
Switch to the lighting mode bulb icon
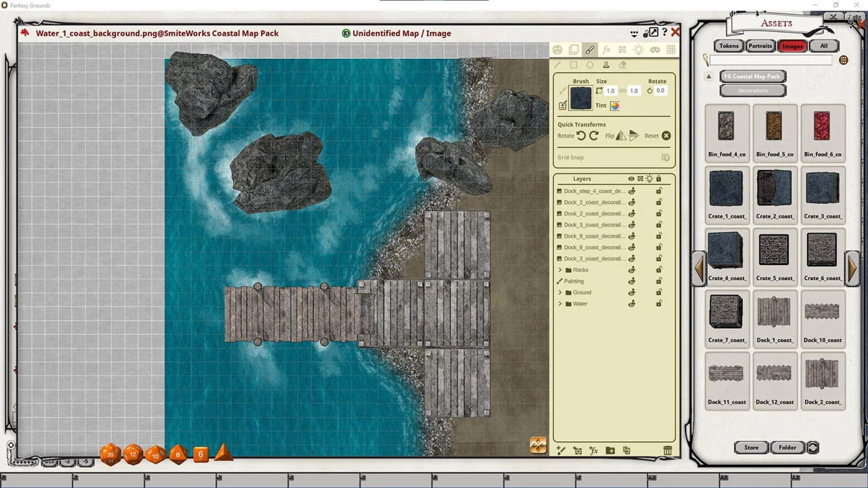(638, 49)
